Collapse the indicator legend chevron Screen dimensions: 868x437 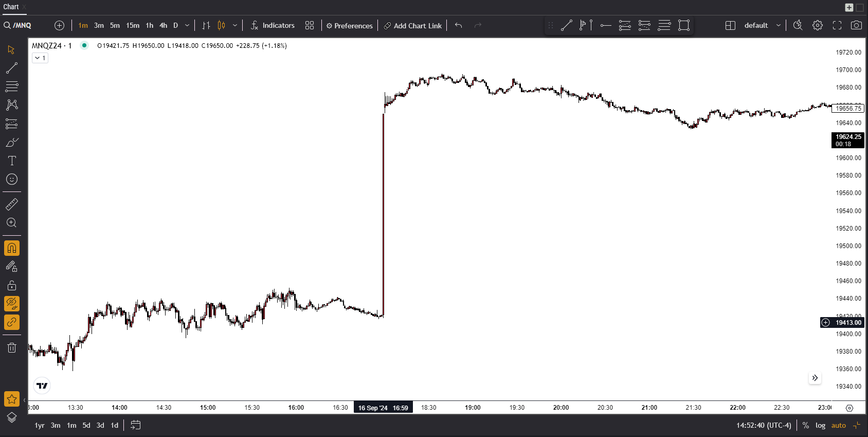38,58
